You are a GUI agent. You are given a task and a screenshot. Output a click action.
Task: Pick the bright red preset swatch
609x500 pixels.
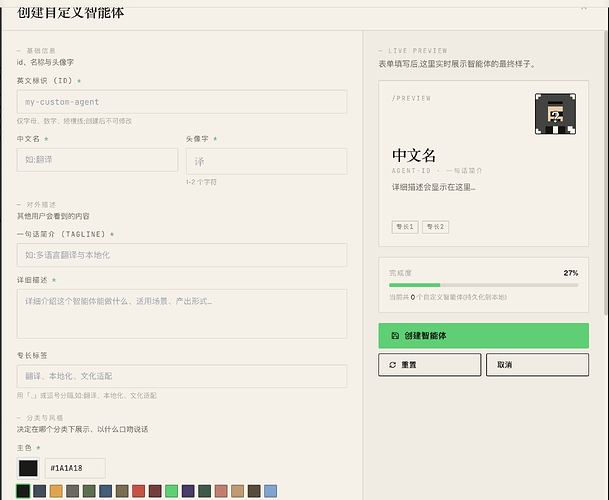point(139,491)
